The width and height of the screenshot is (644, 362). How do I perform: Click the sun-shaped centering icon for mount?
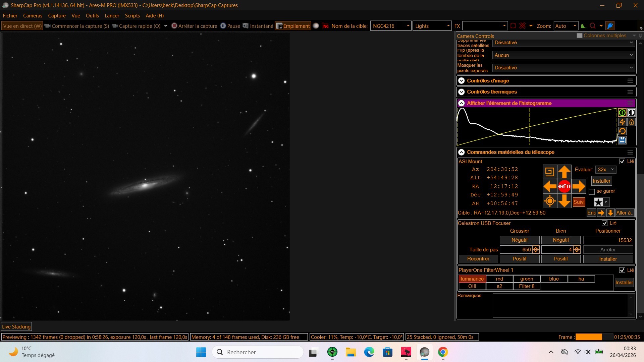pos(550,201)
